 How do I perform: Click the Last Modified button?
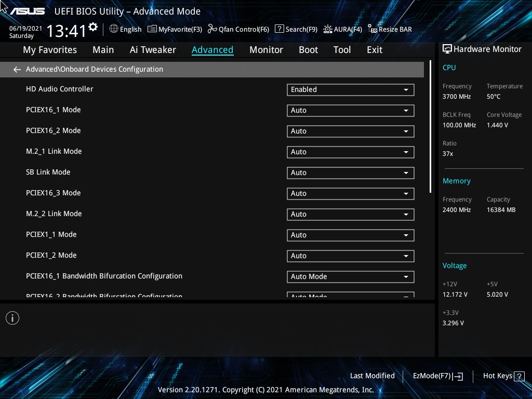[x=372, y=376]
